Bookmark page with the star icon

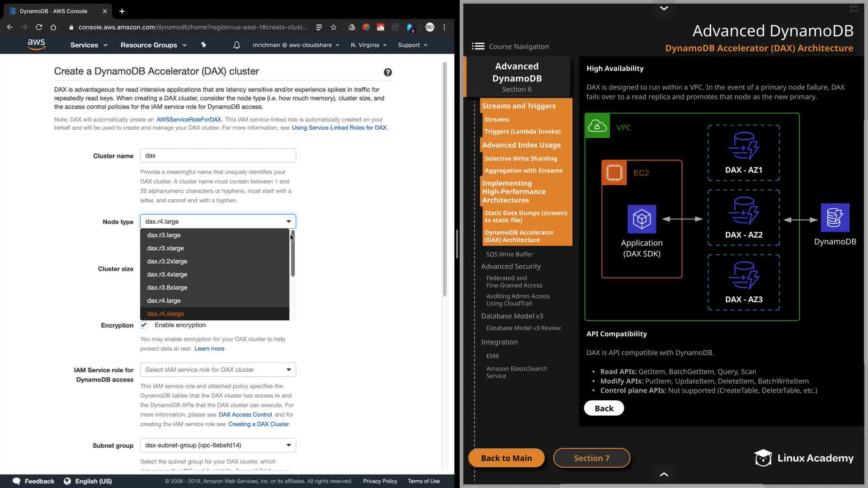334,27
